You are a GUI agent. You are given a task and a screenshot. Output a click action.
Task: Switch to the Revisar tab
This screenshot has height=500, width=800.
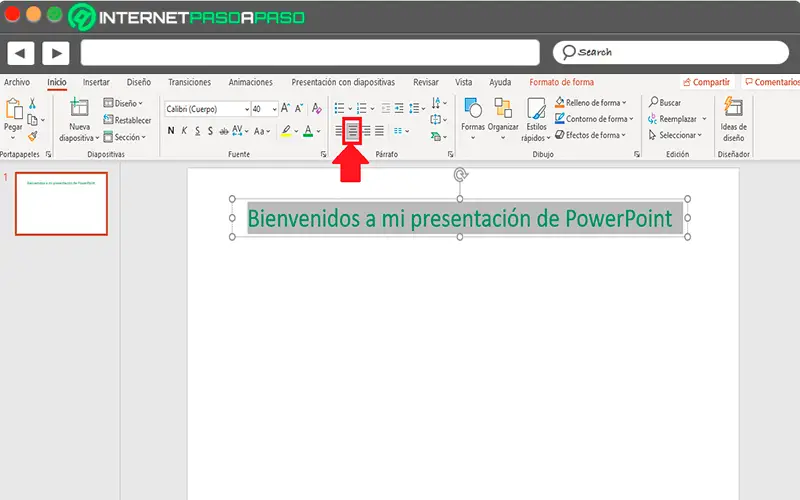click(426, 82)
